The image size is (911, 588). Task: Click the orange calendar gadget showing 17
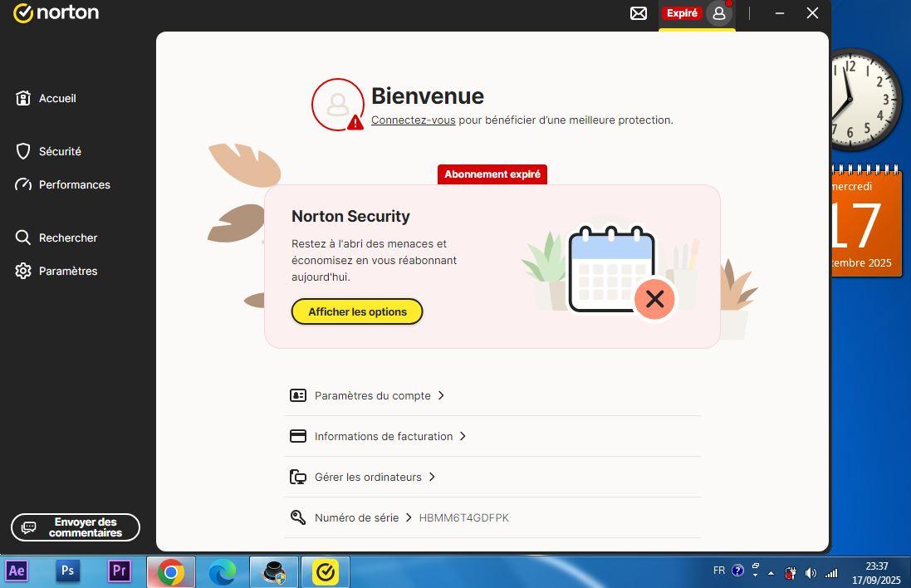(866, 222)
